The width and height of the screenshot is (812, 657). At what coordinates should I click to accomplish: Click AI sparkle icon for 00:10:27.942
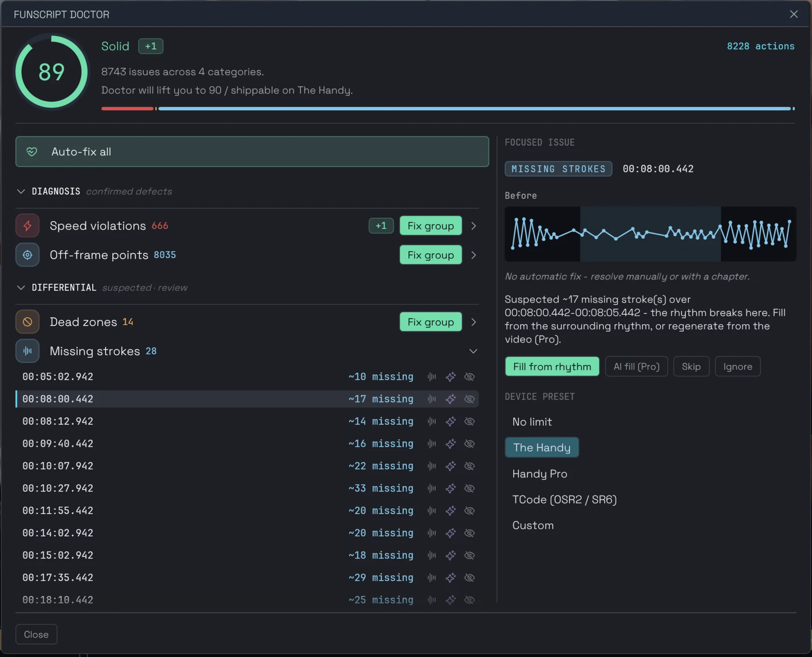click(450, 488)
